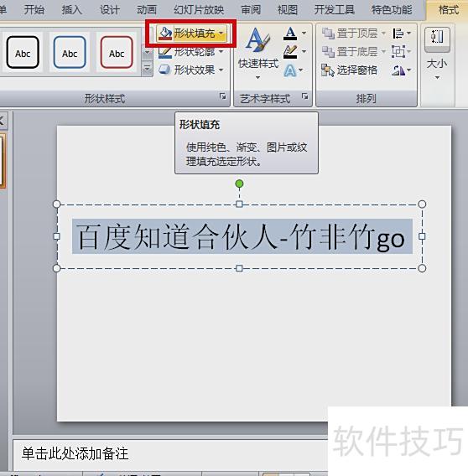The height and width of the screenshot is (476, 468).
Task: Expand the 形状效果 dropdown arrow
Action: point(221,70)
